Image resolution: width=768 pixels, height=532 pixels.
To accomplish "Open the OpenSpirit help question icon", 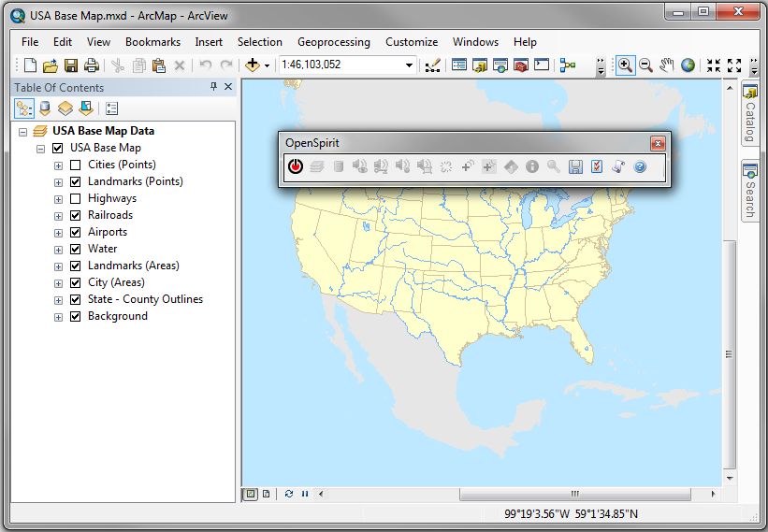I will pos(640,166).
